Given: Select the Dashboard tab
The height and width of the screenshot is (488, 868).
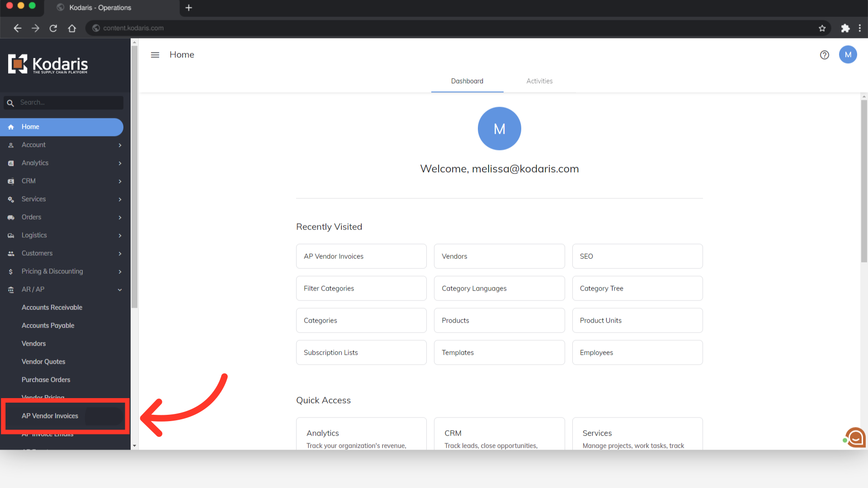Looking at the screenshot, I should 467,81.
